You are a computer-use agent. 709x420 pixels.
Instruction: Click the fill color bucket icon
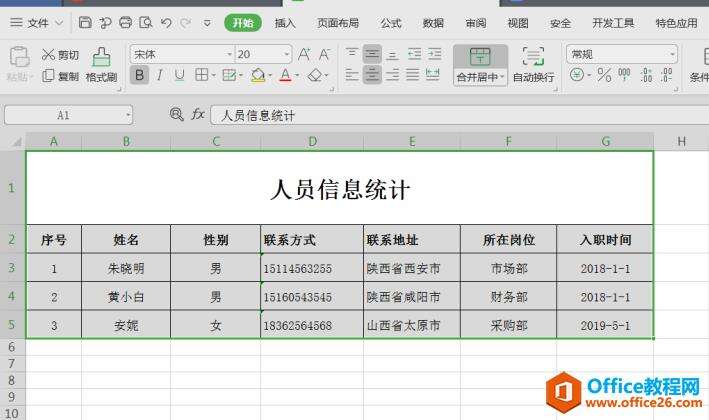pos(258,75)
